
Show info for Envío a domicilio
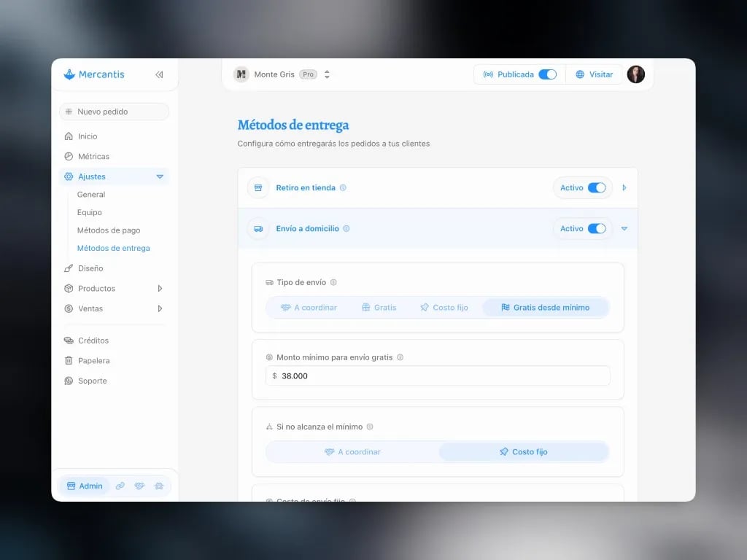coord(347,228)
